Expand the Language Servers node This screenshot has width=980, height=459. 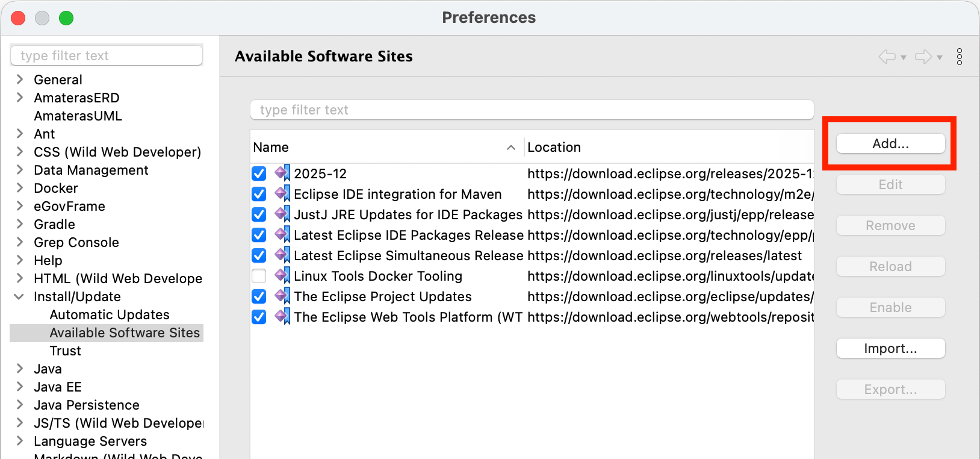(20, 441)
